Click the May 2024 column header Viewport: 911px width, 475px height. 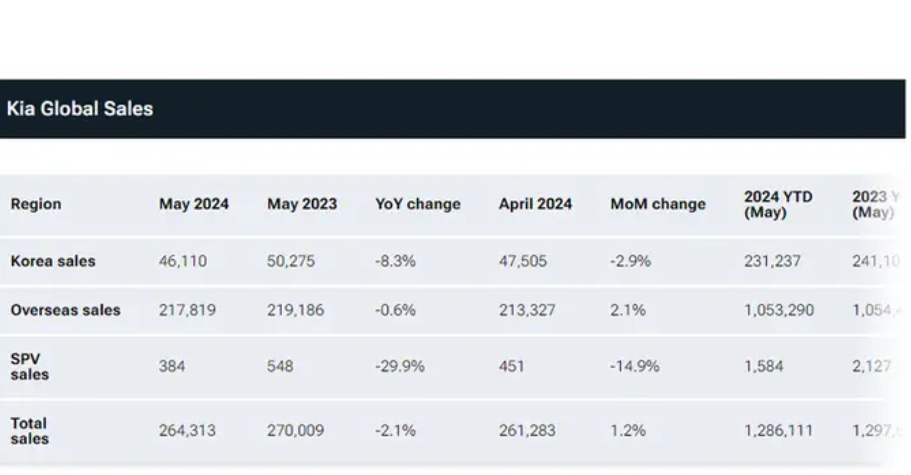[x=194, y=204]
